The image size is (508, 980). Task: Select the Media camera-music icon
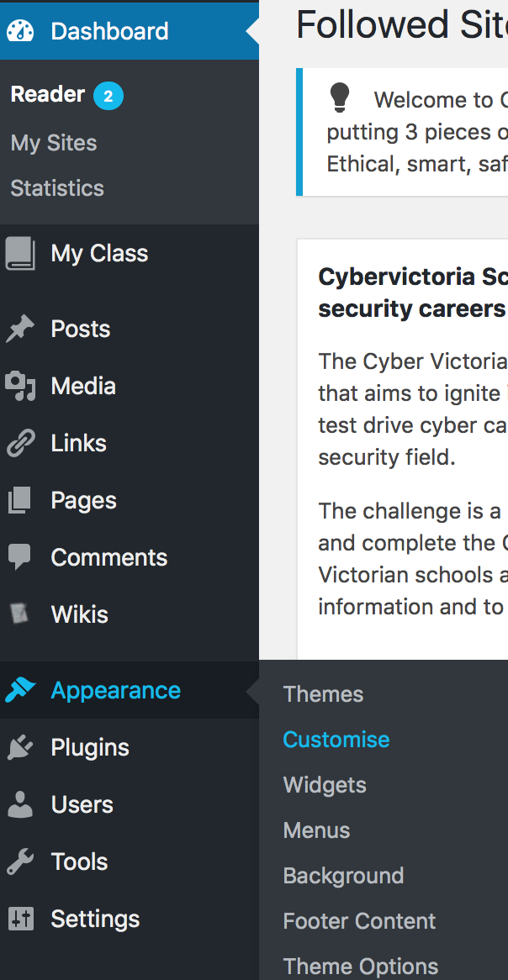[20, 387]
